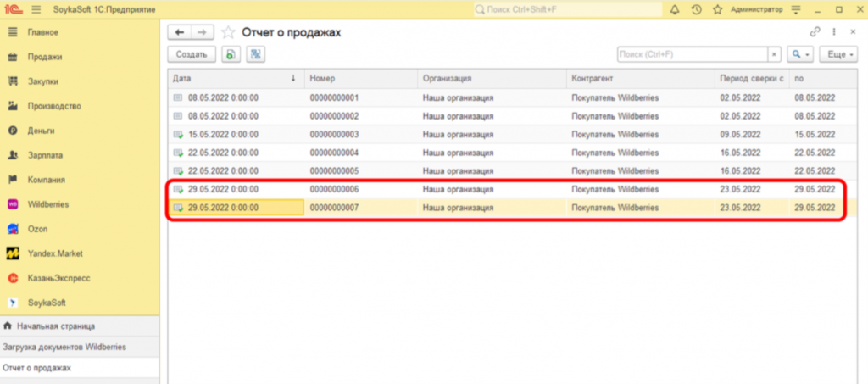Image resolution: width=868 pixels, height=384 pixels.
Task: Click the Поиск (Ctrl+F) list search field
Action: pos(693,54)
